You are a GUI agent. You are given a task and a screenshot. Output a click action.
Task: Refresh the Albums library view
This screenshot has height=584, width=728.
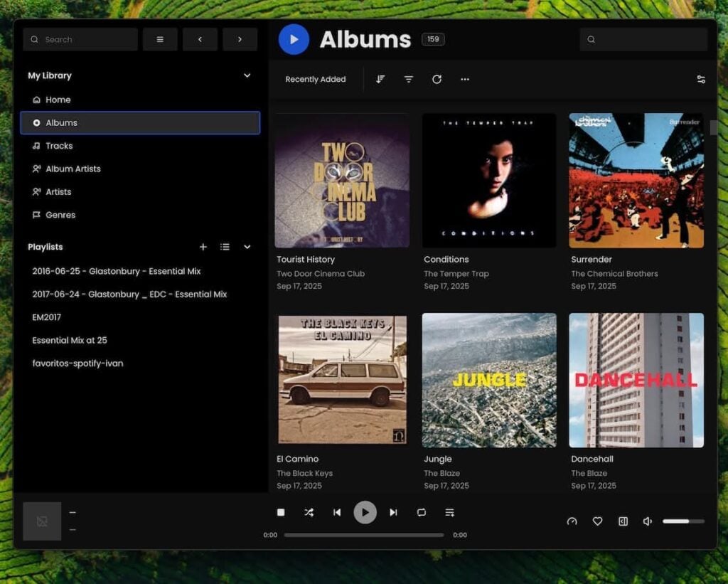pos(437,79)
